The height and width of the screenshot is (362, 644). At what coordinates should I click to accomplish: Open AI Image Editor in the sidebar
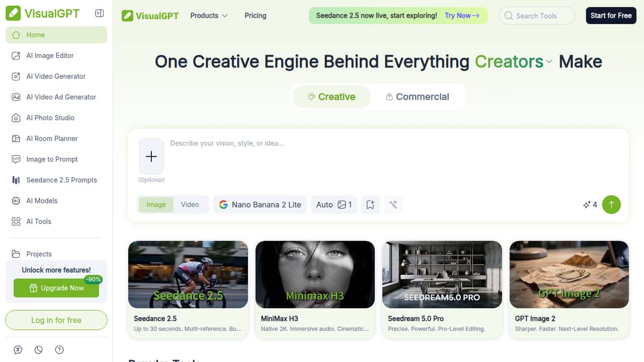[x=56, y=55]
